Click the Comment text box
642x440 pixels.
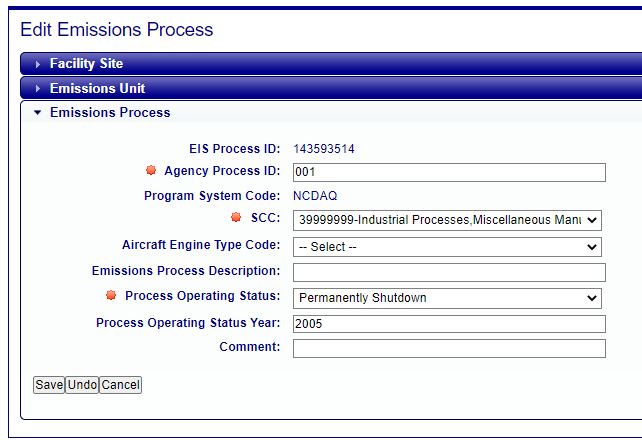click(449, 348)
